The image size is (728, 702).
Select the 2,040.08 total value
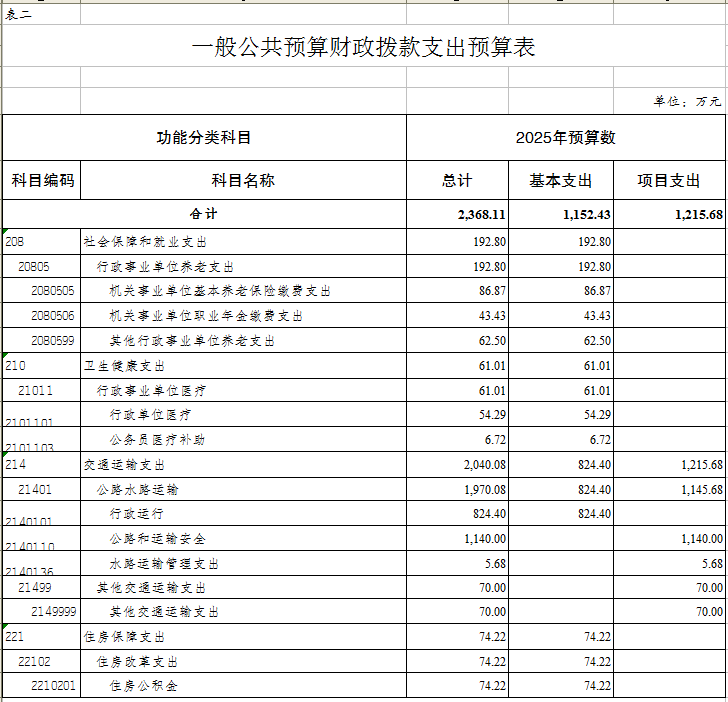457,464
